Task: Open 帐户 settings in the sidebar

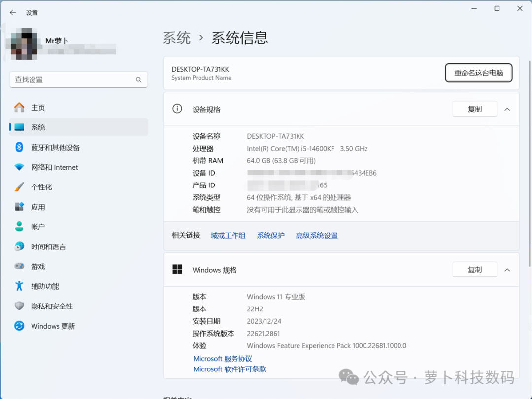Action: coord(79,227)
